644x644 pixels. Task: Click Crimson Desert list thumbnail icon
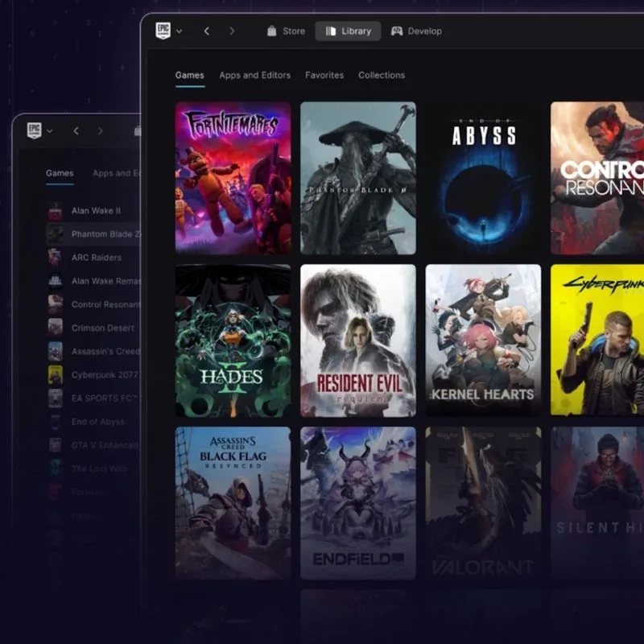click(x=56, y=328)
